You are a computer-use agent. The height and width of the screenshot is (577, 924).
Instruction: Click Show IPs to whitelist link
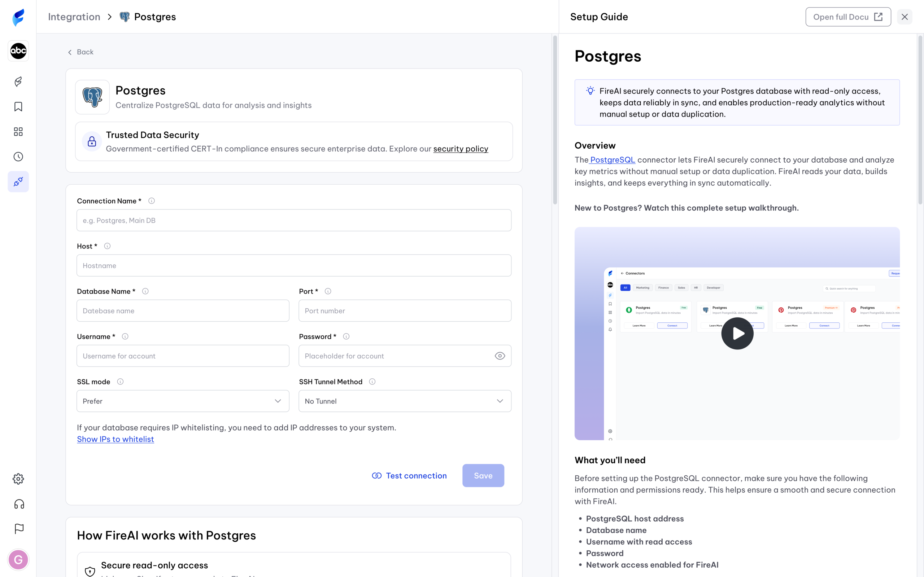(x=115, y=439)
